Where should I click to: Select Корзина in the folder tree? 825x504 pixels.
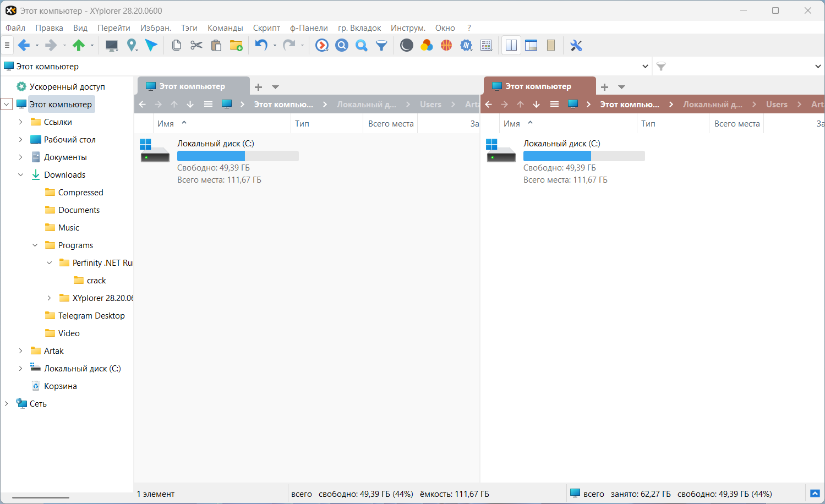(61, 386)
